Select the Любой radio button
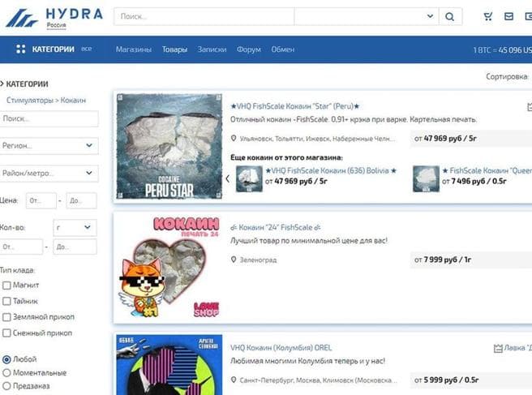This screenshot has width=532, height=395. tap(6, 359)
